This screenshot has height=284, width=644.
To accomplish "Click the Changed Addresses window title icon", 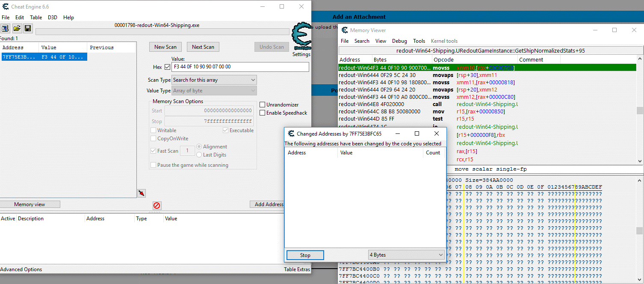I will tap(291, 134).
